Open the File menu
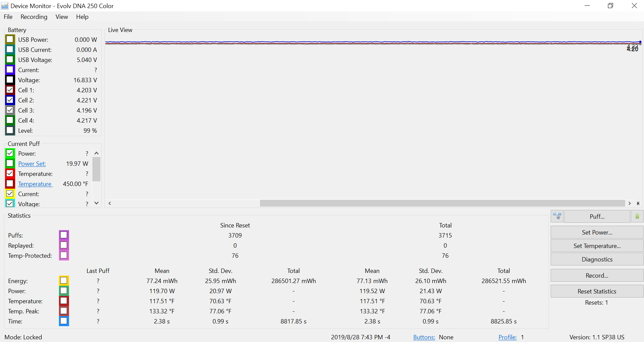 coord(8,17)
